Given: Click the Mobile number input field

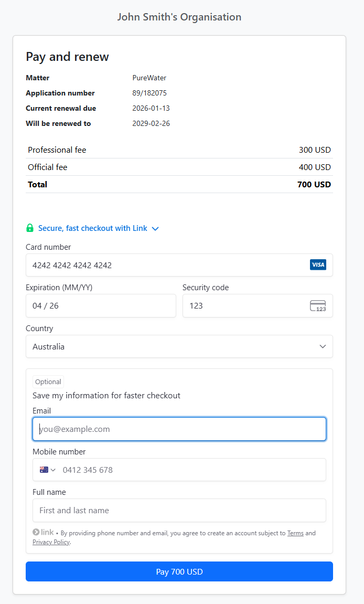Looking at the screenshot, I should (x=184, y=469).
